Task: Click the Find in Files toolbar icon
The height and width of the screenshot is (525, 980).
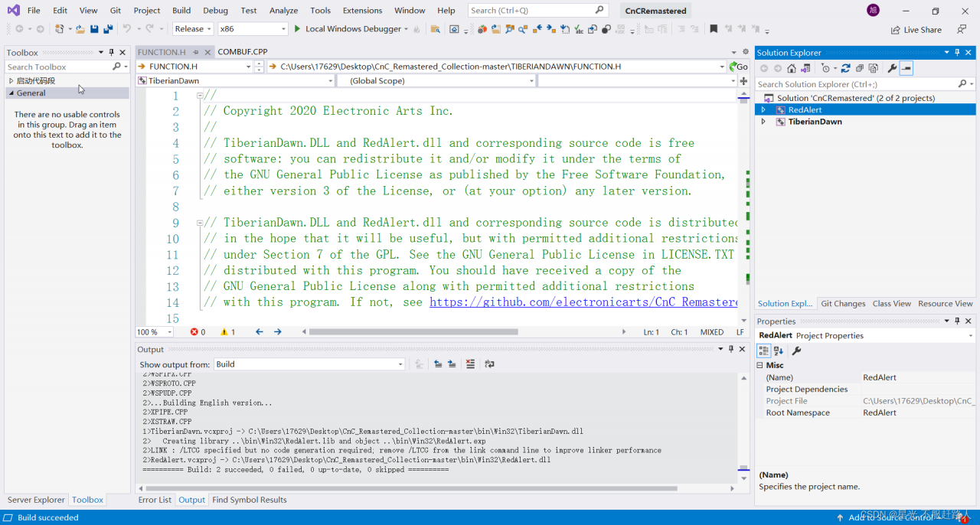Action: coord(435,29)
